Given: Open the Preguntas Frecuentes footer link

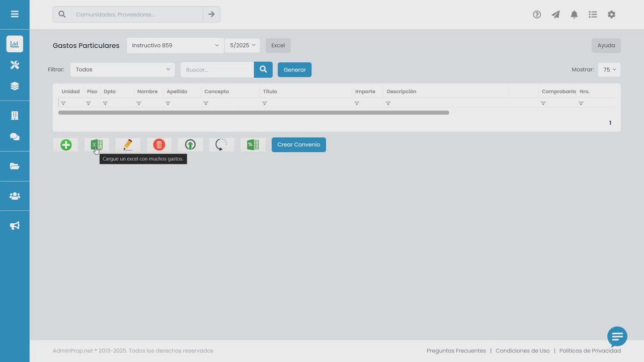Looking at the screenshot, I should (456, 351).
